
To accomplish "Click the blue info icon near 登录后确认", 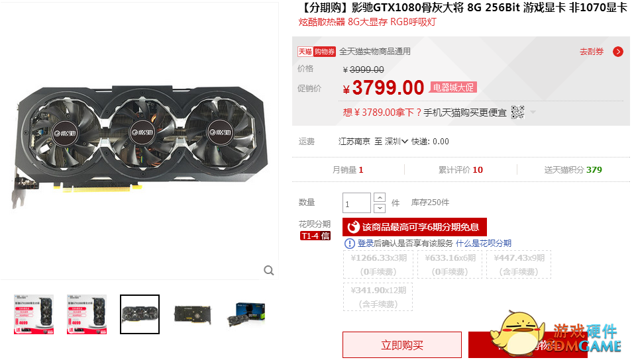I will pyautogui.click(x=350, y=243).
